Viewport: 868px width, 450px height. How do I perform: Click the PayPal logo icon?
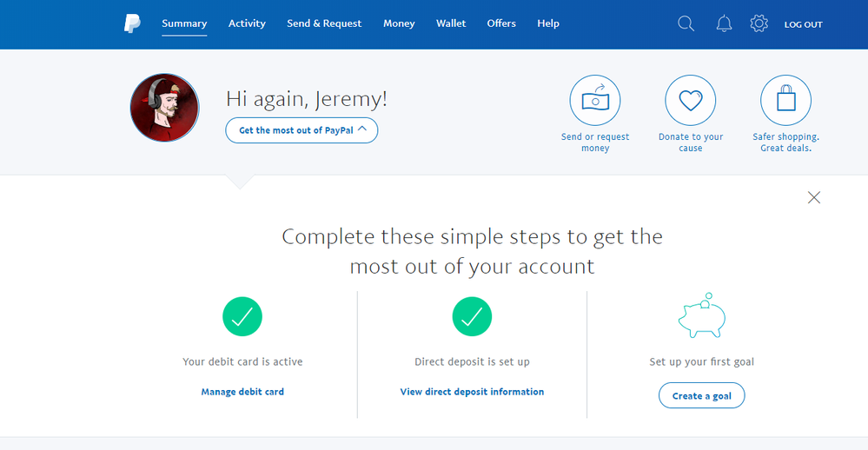pos(132,23)
